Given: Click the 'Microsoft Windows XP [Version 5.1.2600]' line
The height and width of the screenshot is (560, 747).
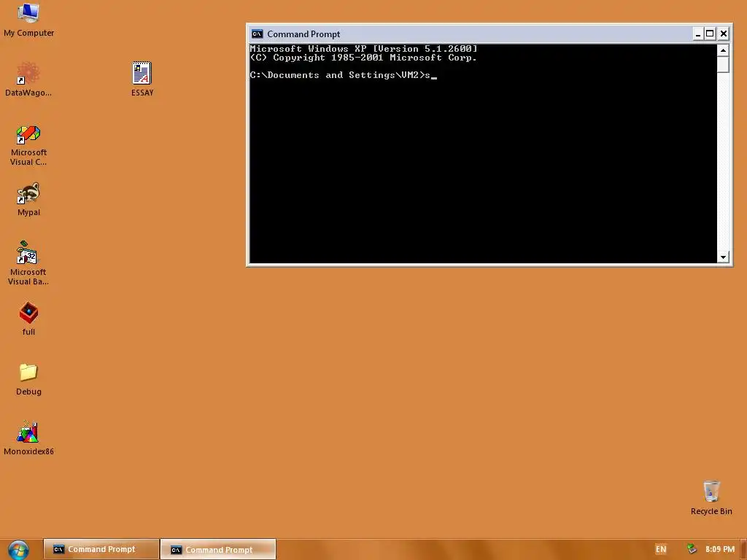Looking at the screenshot, I should (363, 49).
